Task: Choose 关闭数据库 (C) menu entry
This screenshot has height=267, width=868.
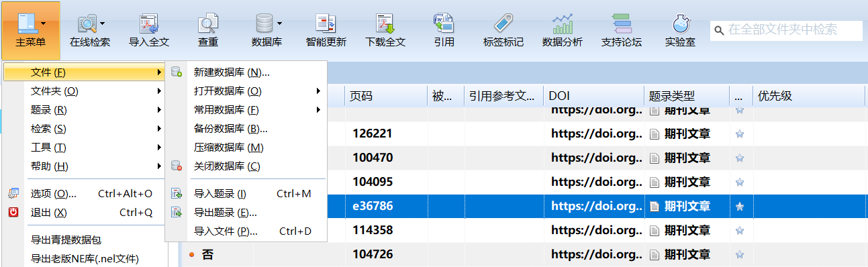Action: pyautogui.click(x=246, y=166)
